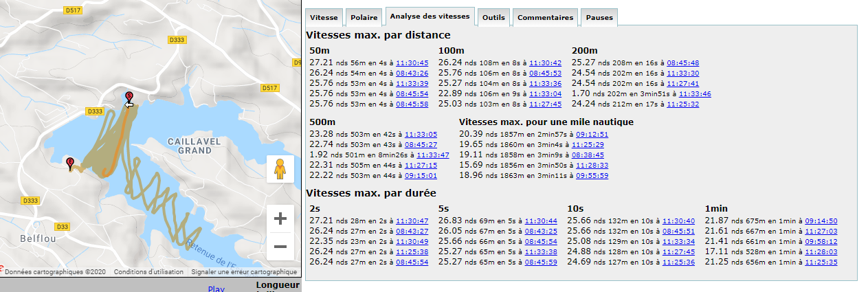
Task: Click the red marker on the lake's west shore
Action: coord(70,164)
